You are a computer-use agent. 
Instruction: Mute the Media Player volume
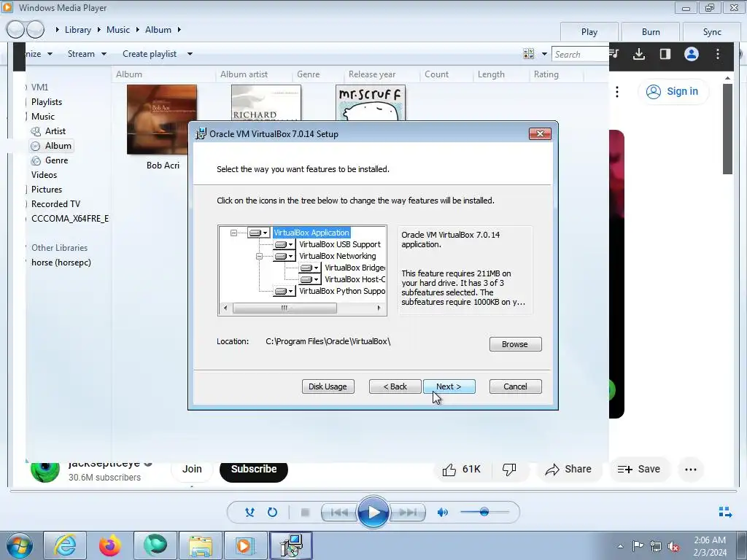tap(443, 513)
